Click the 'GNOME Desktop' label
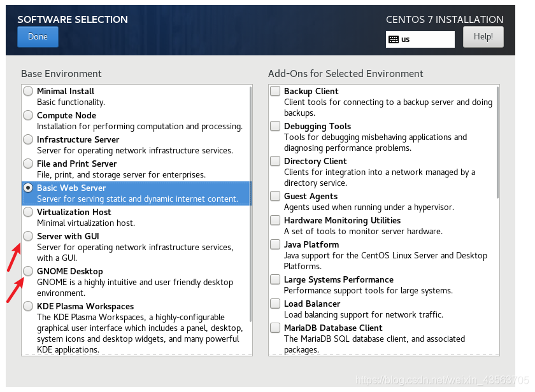The image size is (535, 392). point(70,272)
